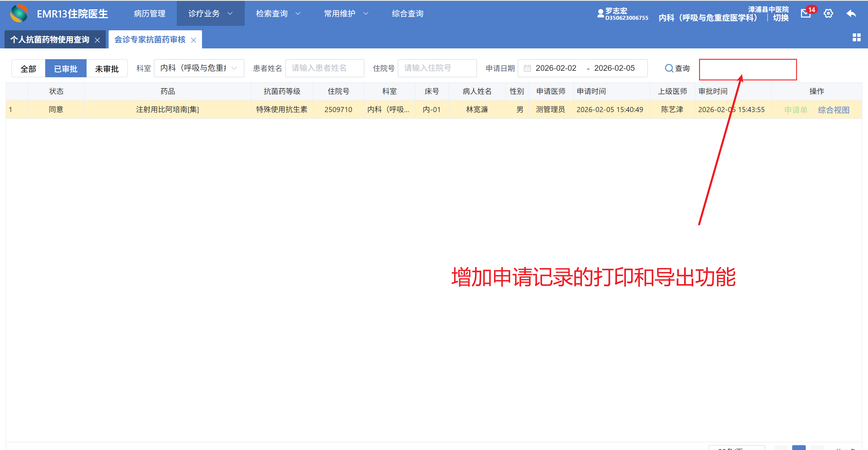Open the 病历管理 menu item
Screen dimensions: 868x450
point(150,14)
